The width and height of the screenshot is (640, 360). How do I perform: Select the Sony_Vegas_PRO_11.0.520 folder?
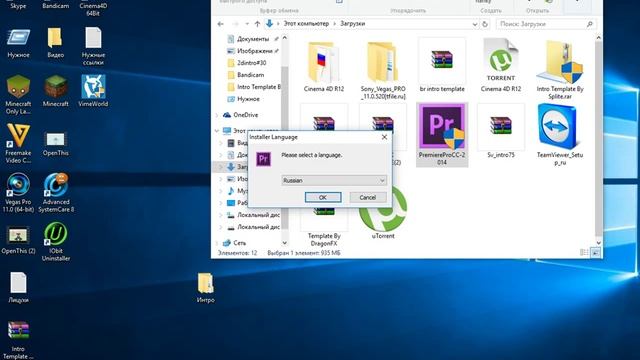coord(383,70)
